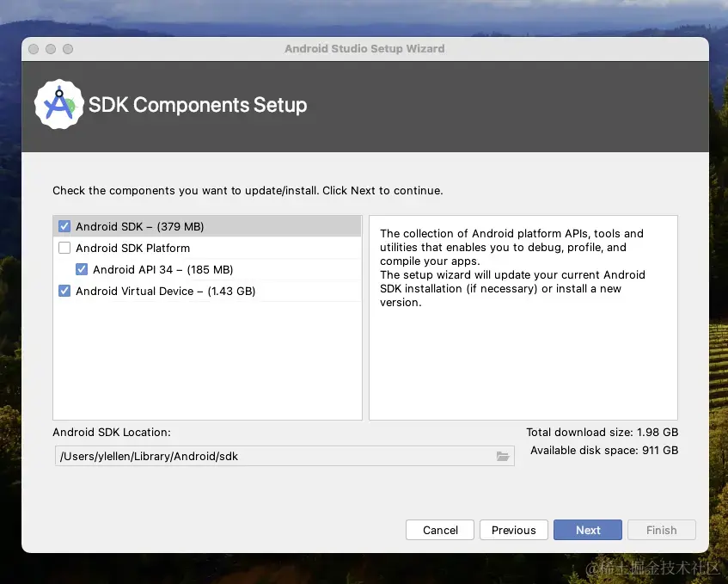Uncheck the Android Virtual Device checkbox
728x584 pixels.
(x=64, y=291)
